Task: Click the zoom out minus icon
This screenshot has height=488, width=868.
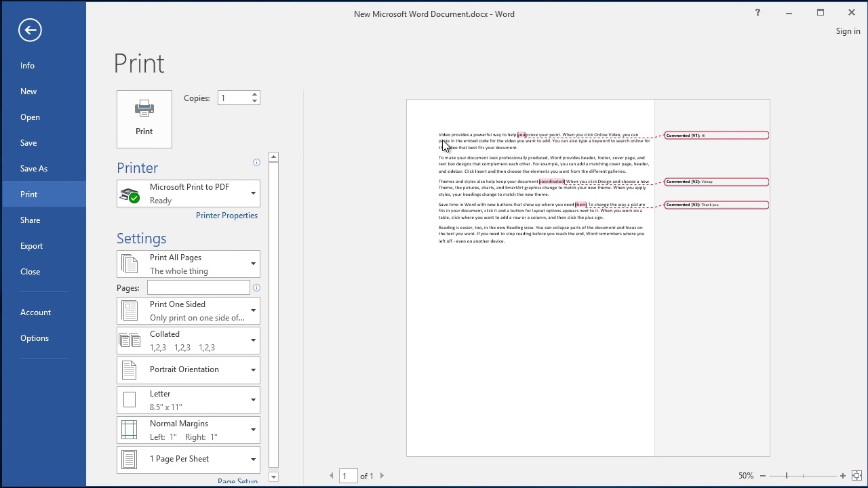Action: (763, 476)
